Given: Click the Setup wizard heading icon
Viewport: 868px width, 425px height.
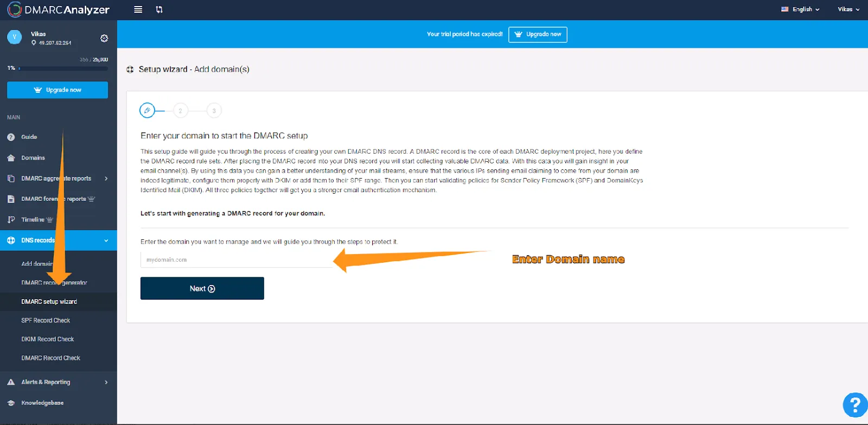Looking at the screenshot, I should coord(130,69).
